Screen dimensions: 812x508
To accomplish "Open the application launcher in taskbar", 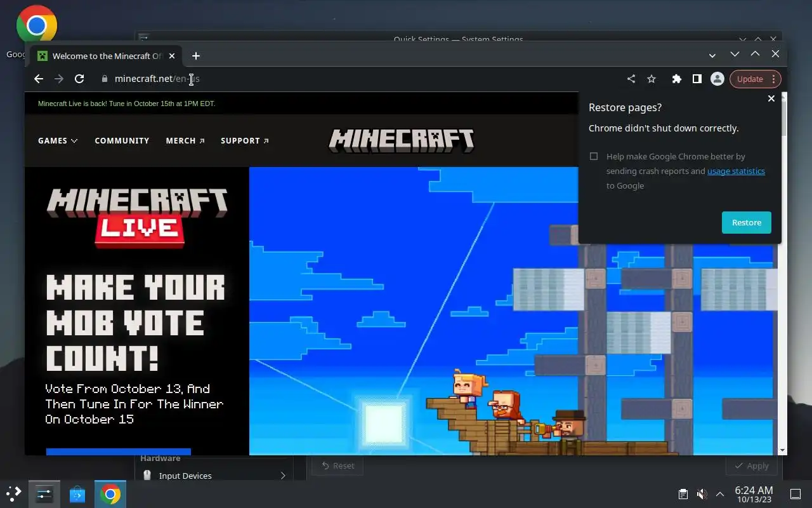I will click(x=14, y=494).
